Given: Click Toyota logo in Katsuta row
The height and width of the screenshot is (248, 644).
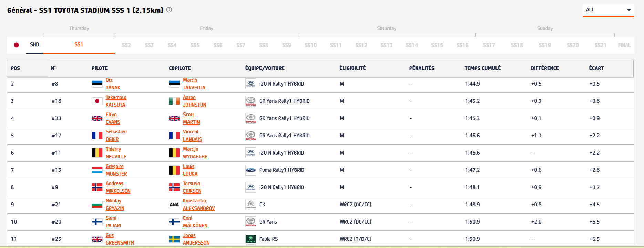Looking at the screenshot, I should (x=251, y=101).
